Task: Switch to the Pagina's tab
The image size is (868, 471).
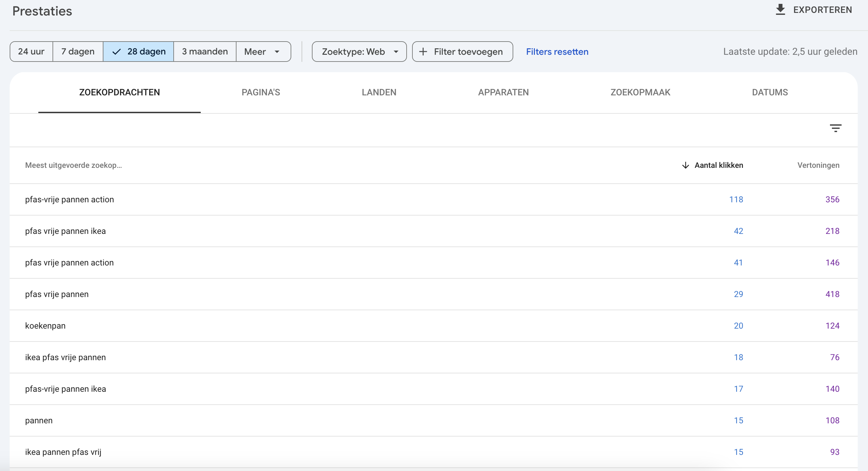Action: click(x=261, y=92)
